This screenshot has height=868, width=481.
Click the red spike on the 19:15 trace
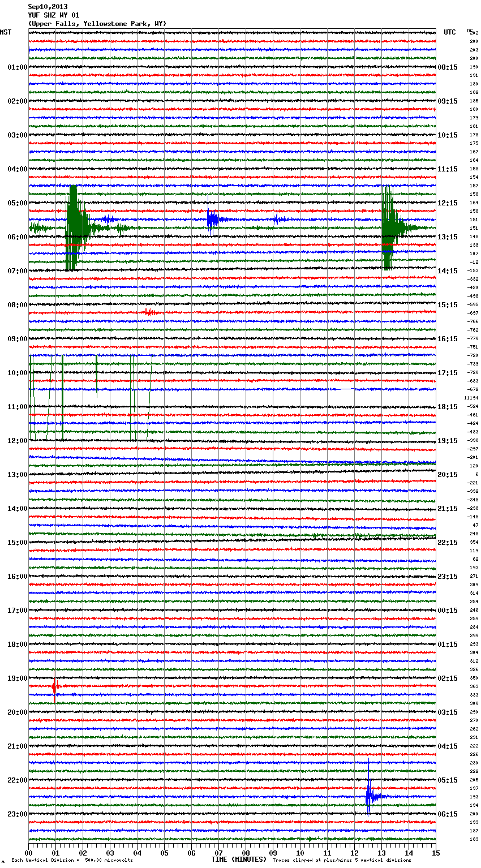point(54,687)
